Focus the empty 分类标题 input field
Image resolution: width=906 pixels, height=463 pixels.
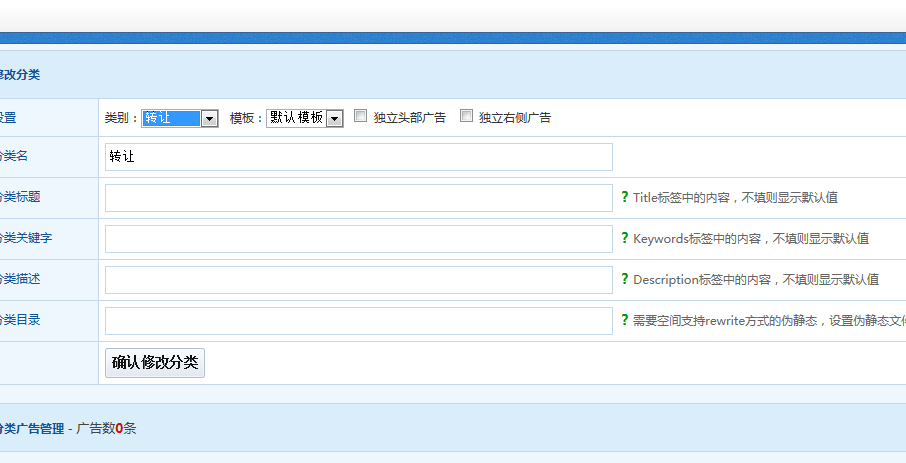pyautogui.click(x=358, y=198)
